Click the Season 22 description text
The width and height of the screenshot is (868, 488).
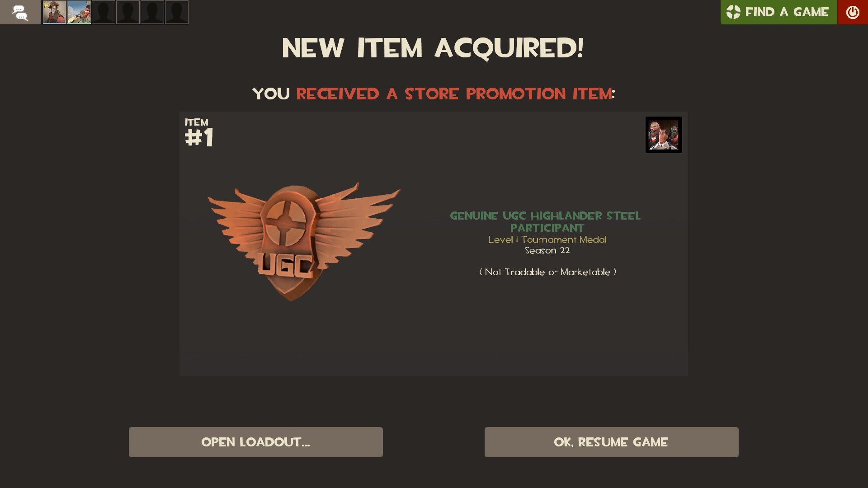(x=547, y=250)
